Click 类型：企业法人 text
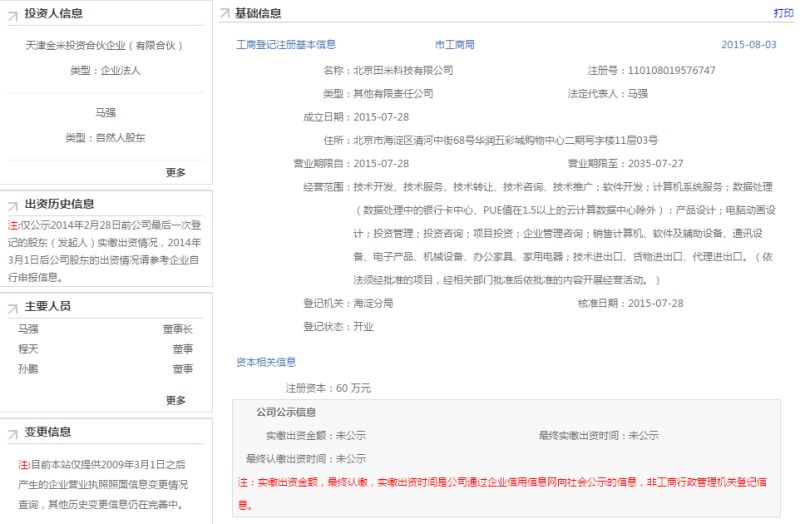Screen dimensions: 800x524 coord(105,70)
